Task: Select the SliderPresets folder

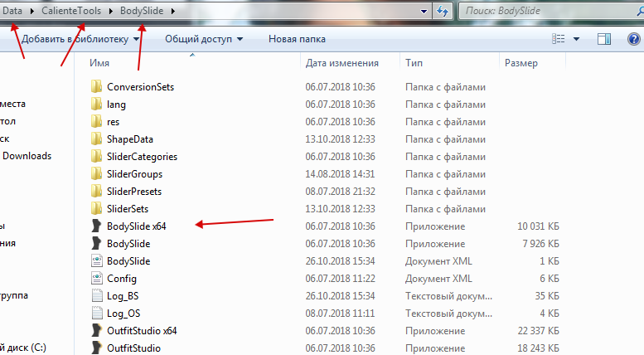Action: [133, 192]
